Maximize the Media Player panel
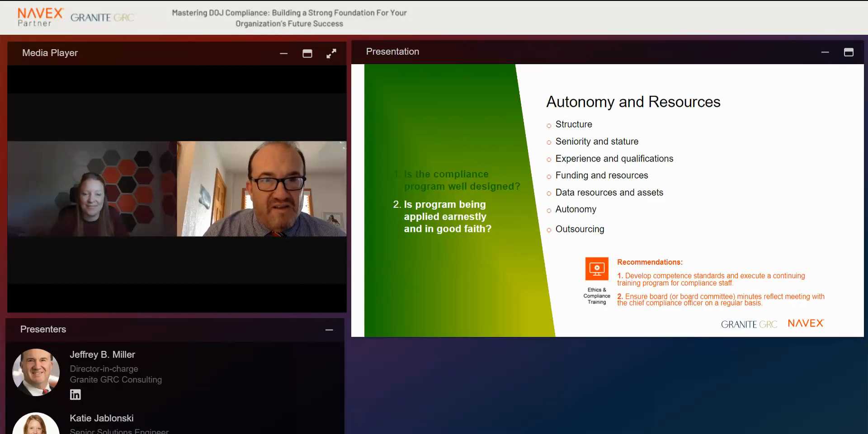This screenshot has height=434, width=868. [307, 53]
